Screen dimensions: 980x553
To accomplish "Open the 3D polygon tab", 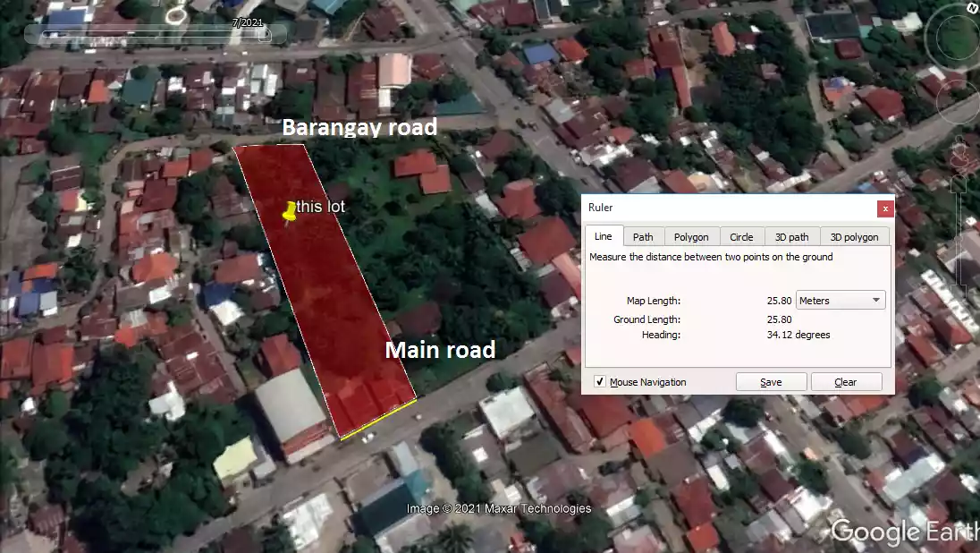I will click(x=854, y=236).
